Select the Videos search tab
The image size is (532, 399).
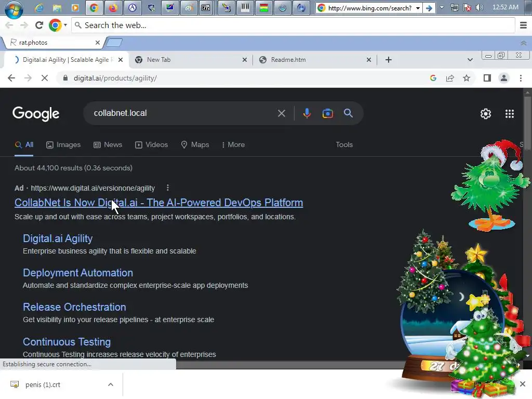(x=152, y=145)
